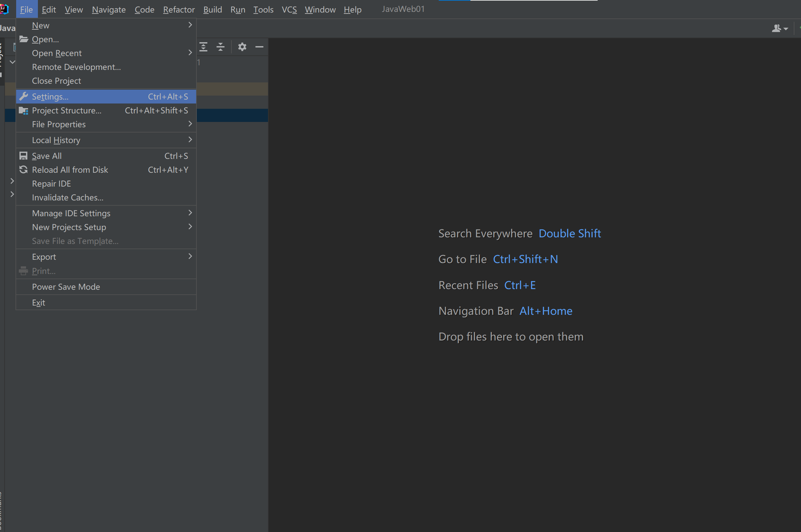Open the Refactor menu
The height and width of the screenshot is (532, 801).
click(179, 10)
